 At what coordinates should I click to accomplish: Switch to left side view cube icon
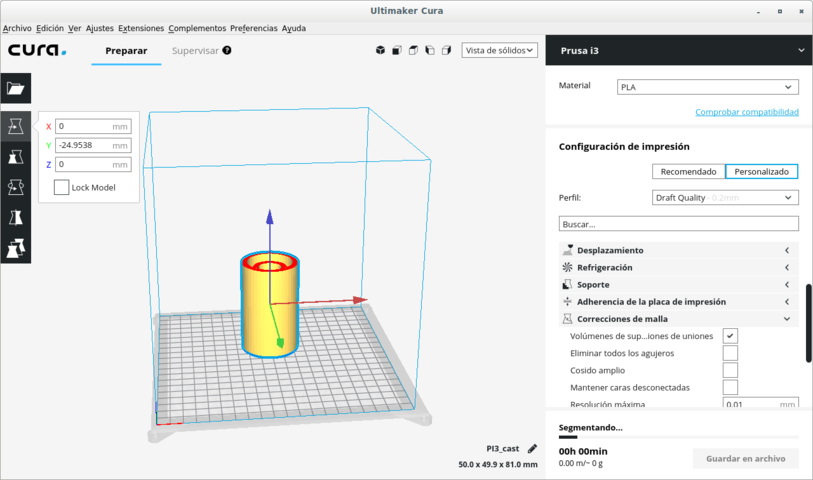tap(430, 50)
